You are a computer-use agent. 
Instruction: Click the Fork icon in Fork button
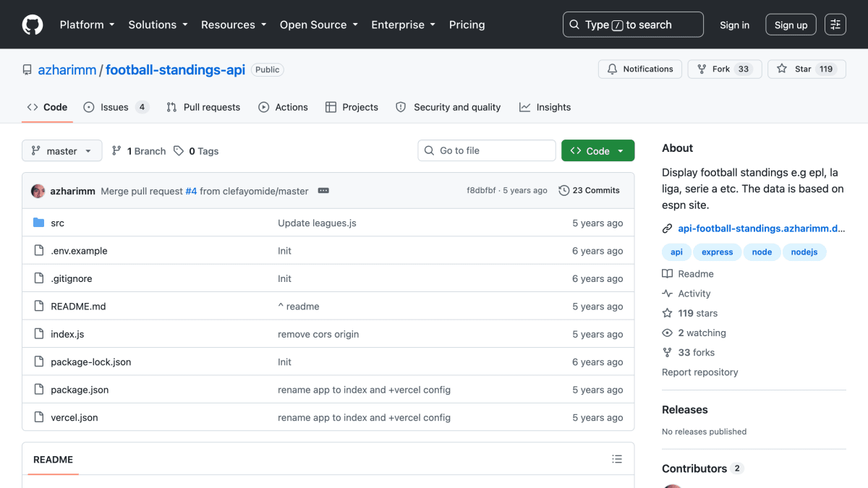point(702,69)
